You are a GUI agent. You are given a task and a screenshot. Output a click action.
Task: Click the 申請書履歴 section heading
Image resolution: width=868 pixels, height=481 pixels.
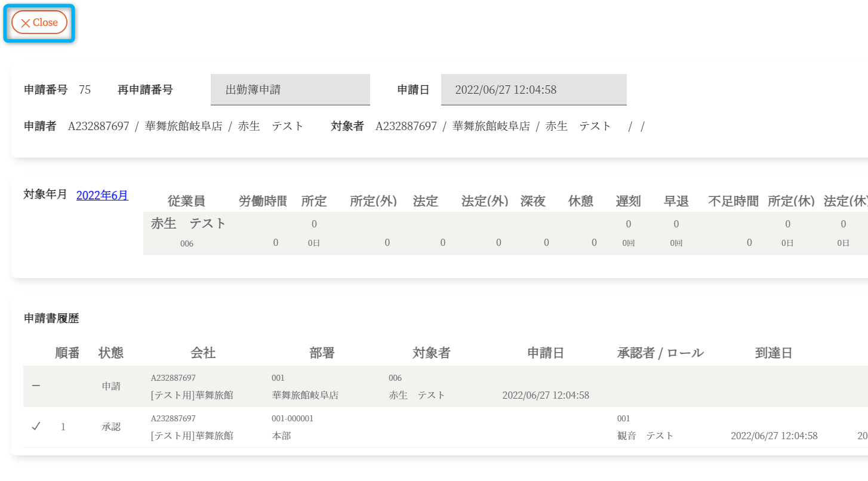point(51,319)
